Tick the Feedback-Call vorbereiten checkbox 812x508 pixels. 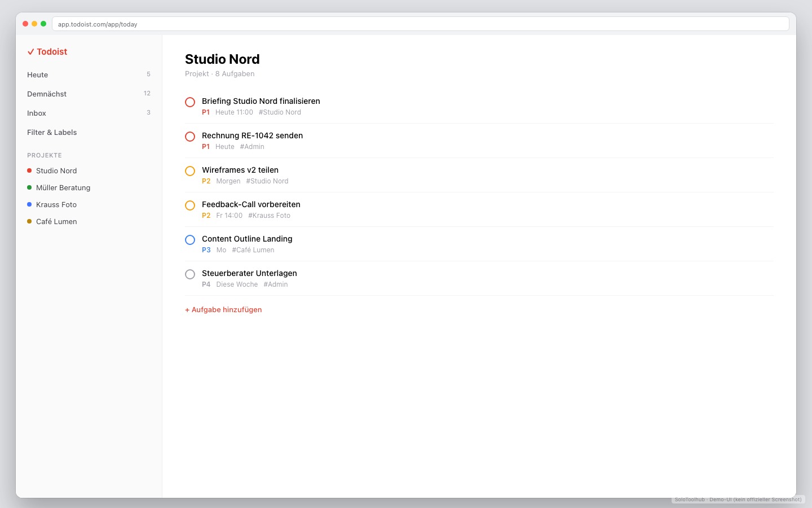point(190,205)
